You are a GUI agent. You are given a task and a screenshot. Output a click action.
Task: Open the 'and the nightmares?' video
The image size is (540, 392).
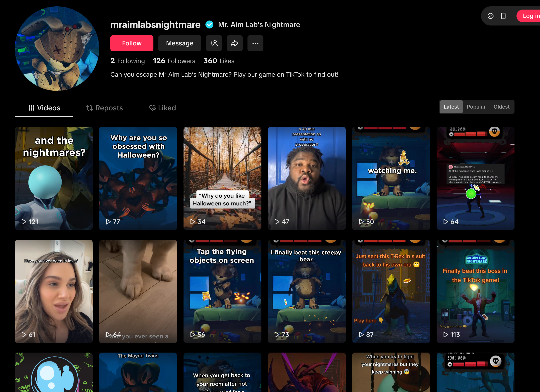click(x=54, y=178)
